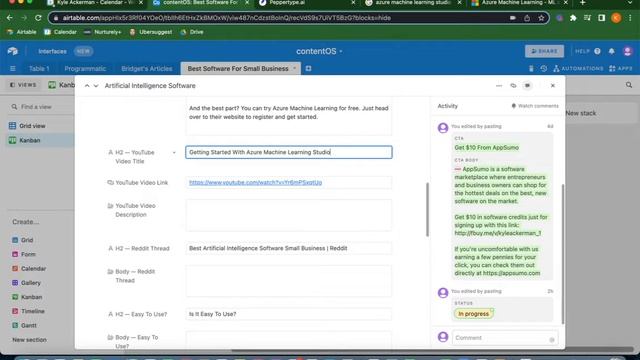Open base history clock icon
The image size is (640, 360).
click(x=544, y=69)
